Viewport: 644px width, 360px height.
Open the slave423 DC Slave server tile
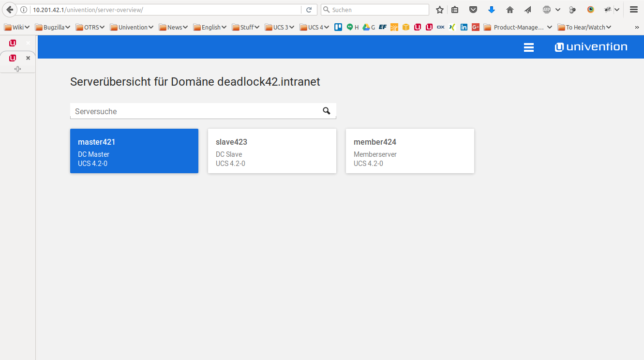tap(272, 150)
